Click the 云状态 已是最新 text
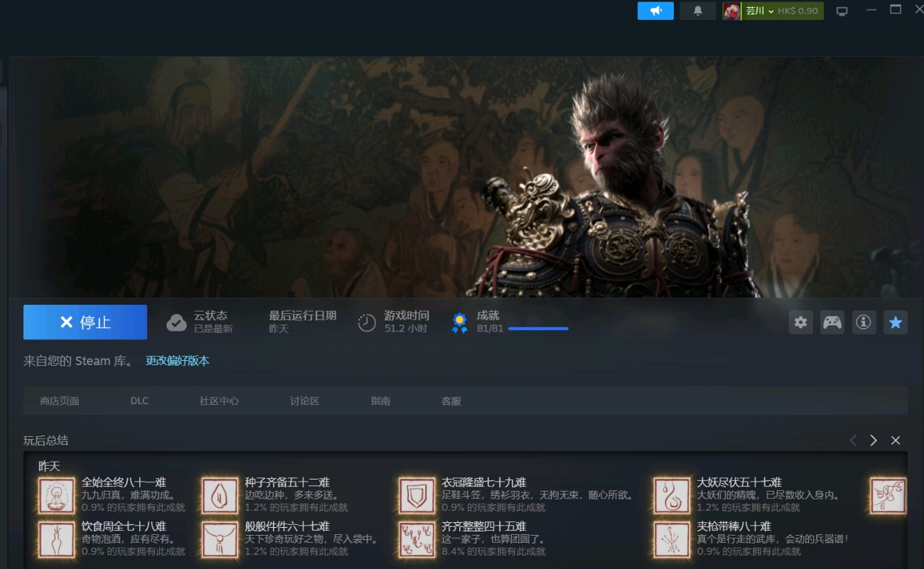Image resolution: width=924 pixels, height=569 pixels. pos(213,322)
